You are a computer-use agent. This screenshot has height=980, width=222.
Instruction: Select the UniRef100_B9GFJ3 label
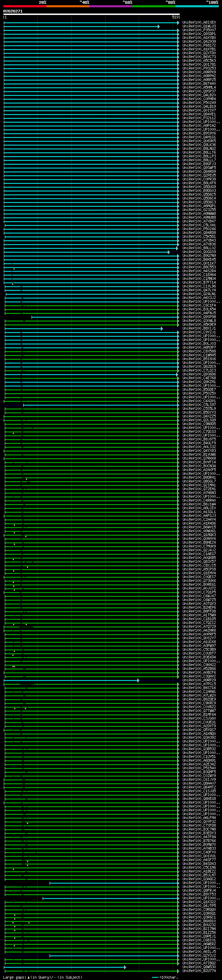coord(199,164)
